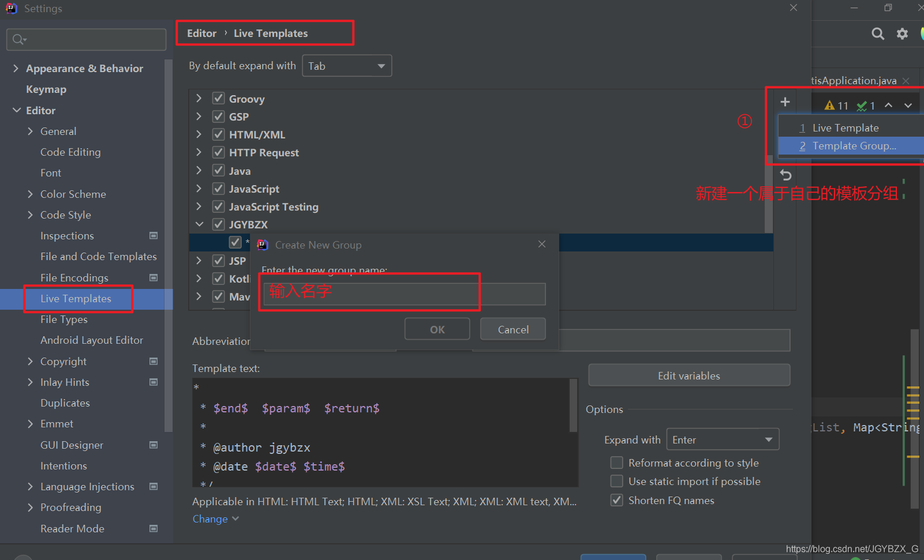This screenshot has height=560, width=924.
Task: Click Cancel in Create New Group dialog
Action: coord(513,329)
